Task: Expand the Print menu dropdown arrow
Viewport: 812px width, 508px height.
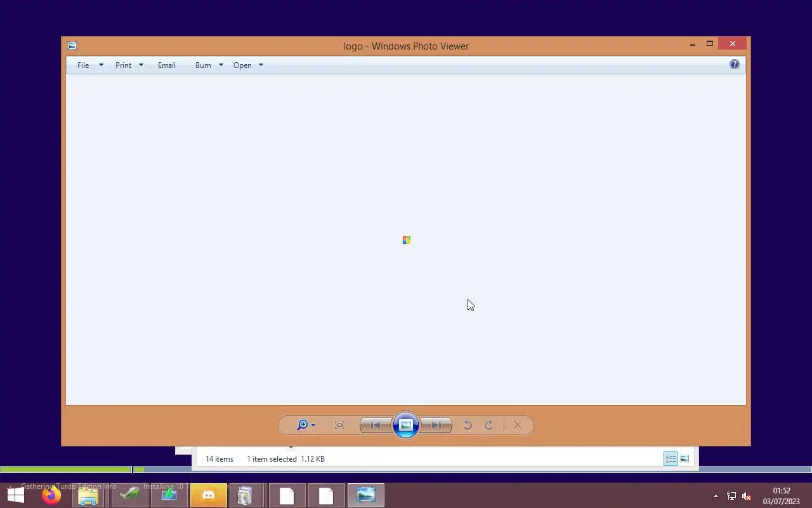Action: click(141, 65)
